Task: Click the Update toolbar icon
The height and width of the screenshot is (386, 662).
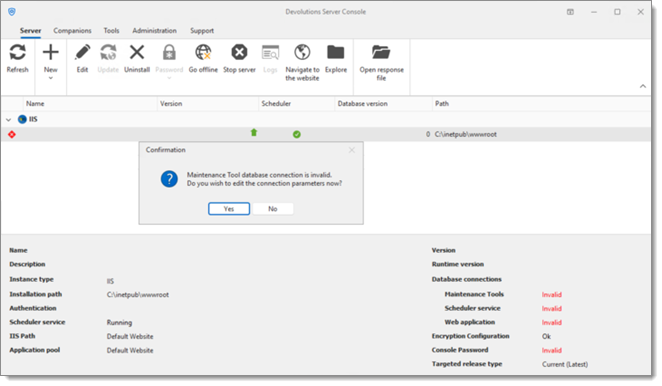Action: pos(108,52)
